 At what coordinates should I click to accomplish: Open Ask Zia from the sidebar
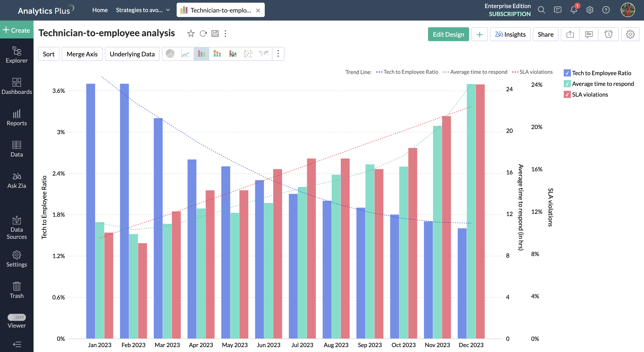(x=17, y=180)
